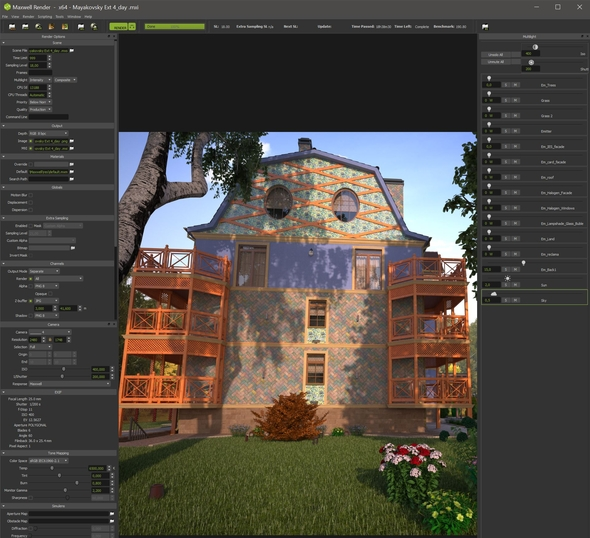Solo the Sun light with S button
The image size is (590, 538).
tap(506, 285)
